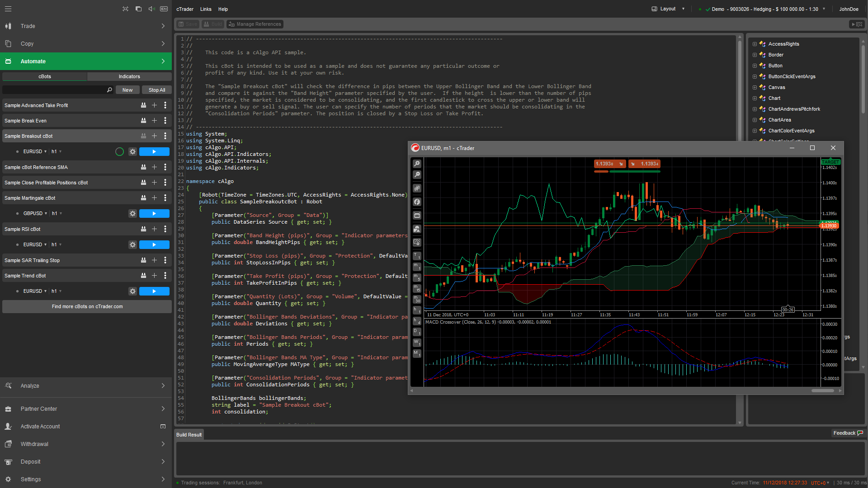Start the Sample Breakout cBot EURUSD instance
868x488 pixels.
[154, 152]
